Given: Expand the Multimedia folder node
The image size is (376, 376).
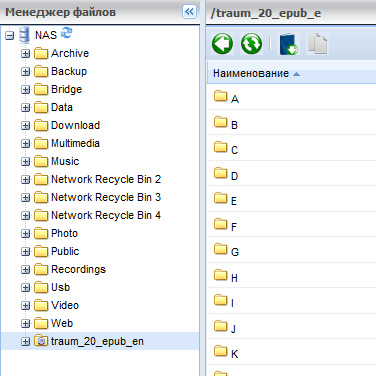Looking at the screenshot, I should 25,143.
